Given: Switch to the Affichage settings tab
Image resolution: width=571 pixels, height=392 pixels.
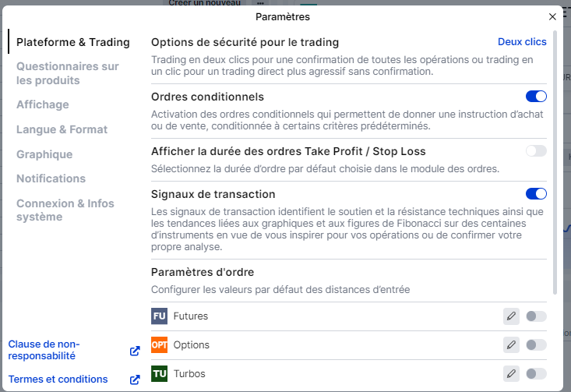Looking at the screenshot, I should point(43,104).
